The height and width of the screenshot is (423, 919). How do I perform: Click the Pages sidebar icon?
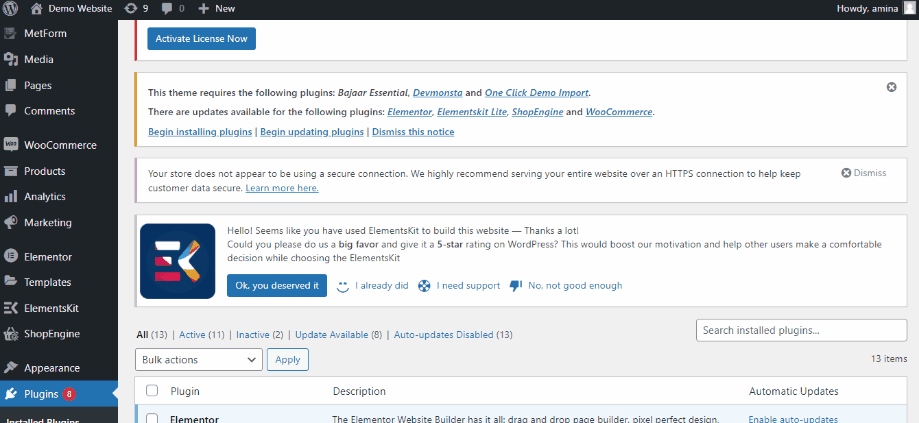click(10, 85)
